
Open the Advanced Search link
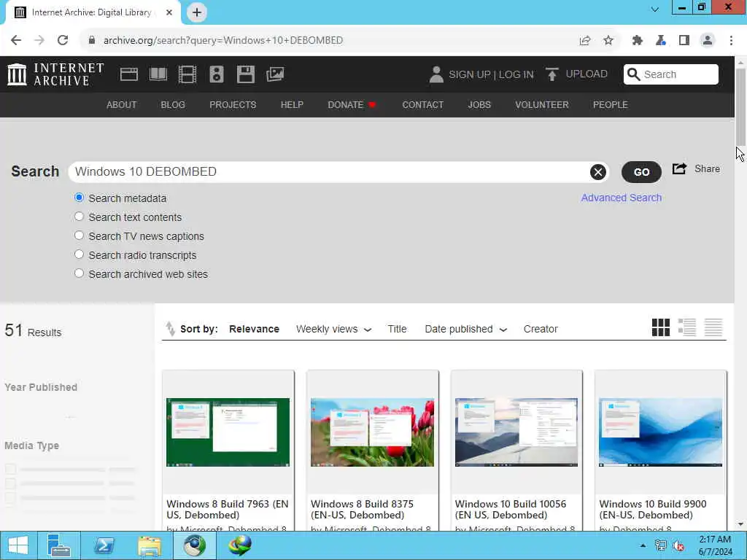tap(622, 198)
